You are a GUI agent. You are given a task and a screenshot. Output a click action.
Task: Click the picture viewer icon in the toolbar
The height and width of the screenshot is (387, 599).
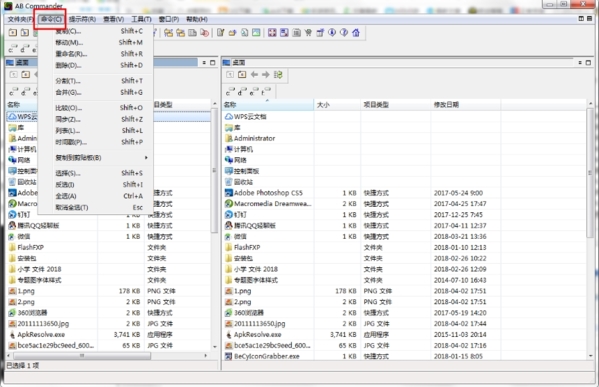pyautogui.click(x=256, y=33)
